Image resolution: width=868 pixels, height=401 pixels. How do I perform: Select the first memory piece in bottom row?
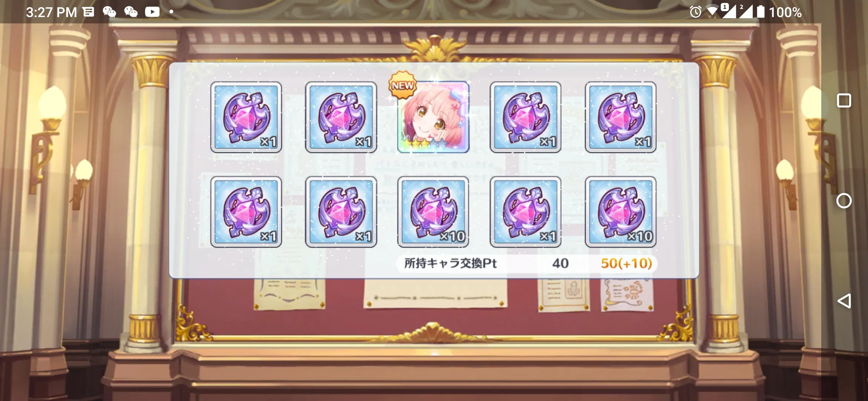point(246,212)
